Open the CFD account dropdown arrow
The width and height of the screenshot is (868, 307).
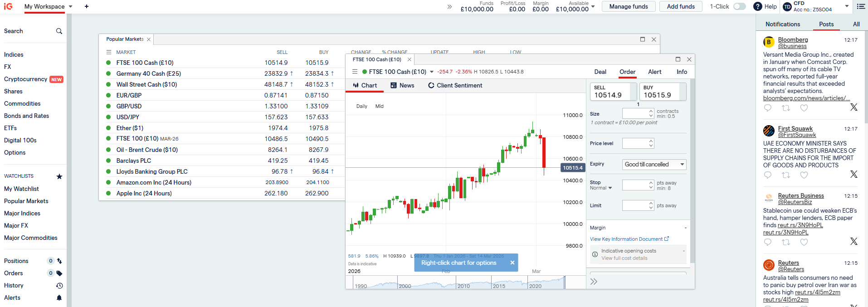(847, 6)
